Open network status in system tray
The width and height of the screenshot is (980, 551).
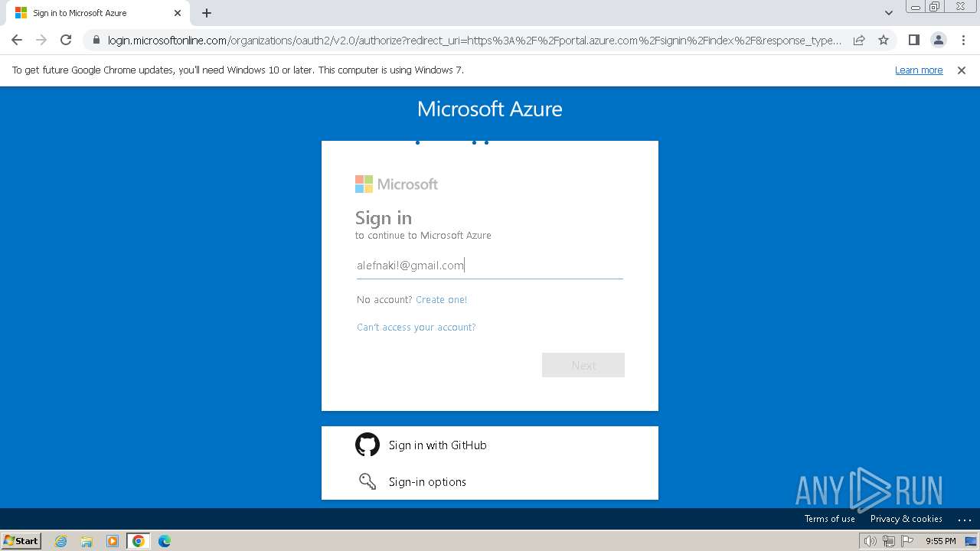pyautogui.click(x=889, y=541)
